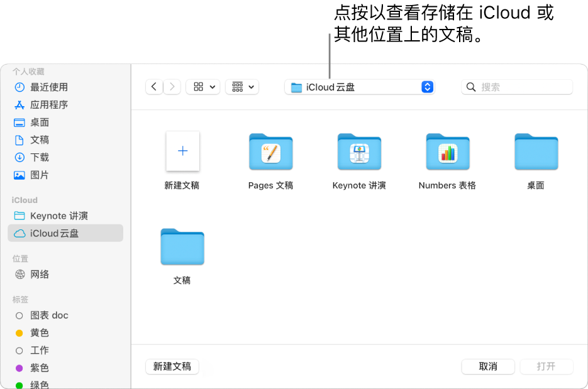588x389 pixels.
Task: Click the document icon beside sidebar 文稿
Action: [x=19, y=140]
